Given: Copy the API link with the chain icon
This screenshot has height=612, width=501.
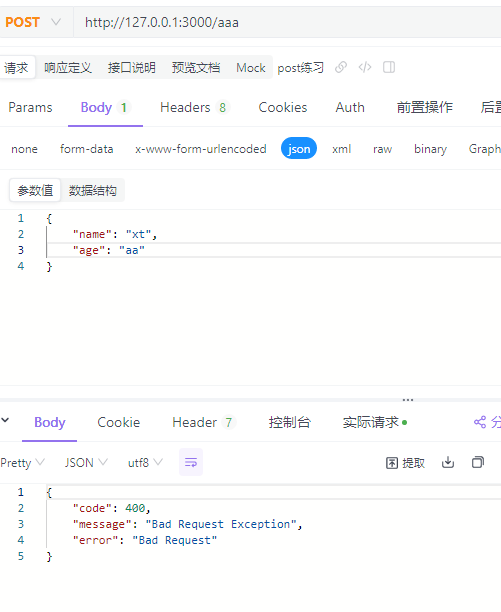Looking at the screenshot, I should pos(341,68).
